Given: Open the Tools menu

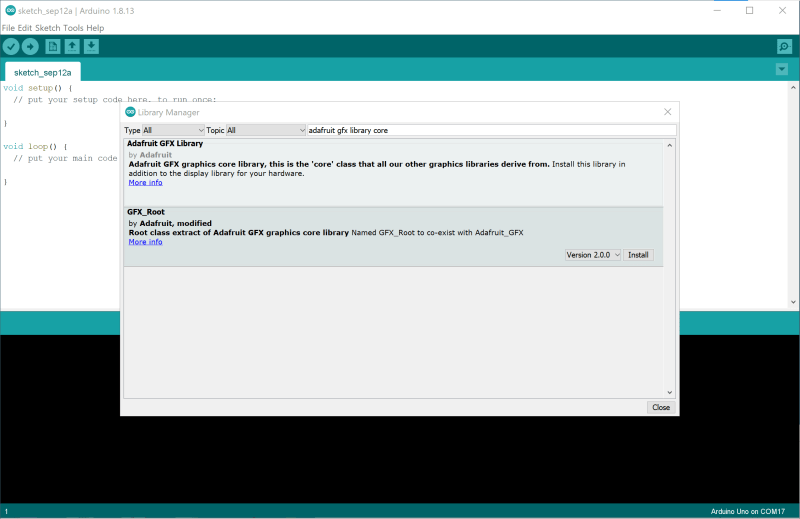Looking at the screenshot, I should click(x=73, y=28).
